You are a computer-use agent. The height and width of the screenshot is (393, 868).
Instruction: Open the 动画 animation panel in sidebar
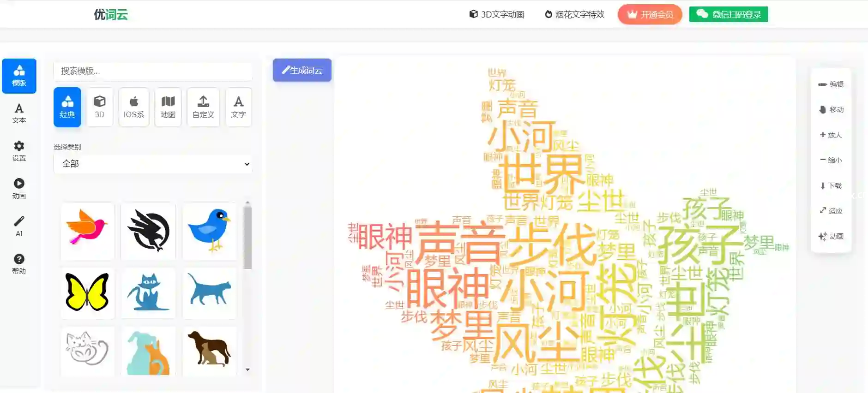point(19,189)
